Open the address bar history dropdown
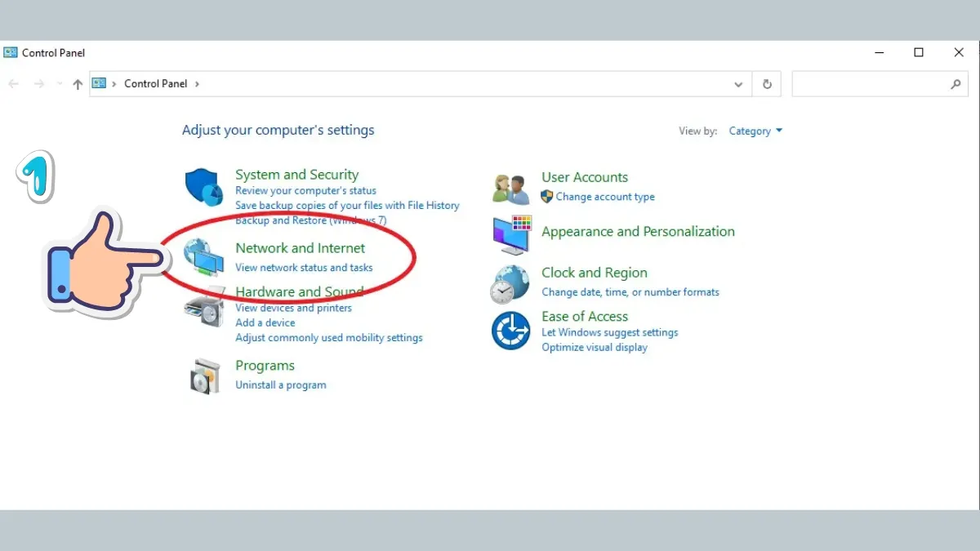 [738, 84]
